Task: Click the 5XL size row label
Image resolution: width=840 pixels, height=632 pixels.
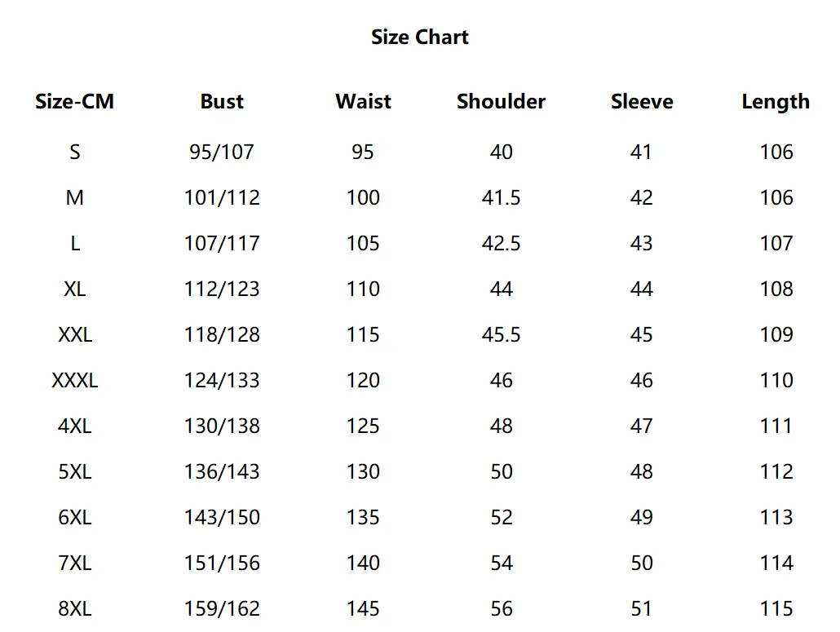Action: click(x=75, y=472)
